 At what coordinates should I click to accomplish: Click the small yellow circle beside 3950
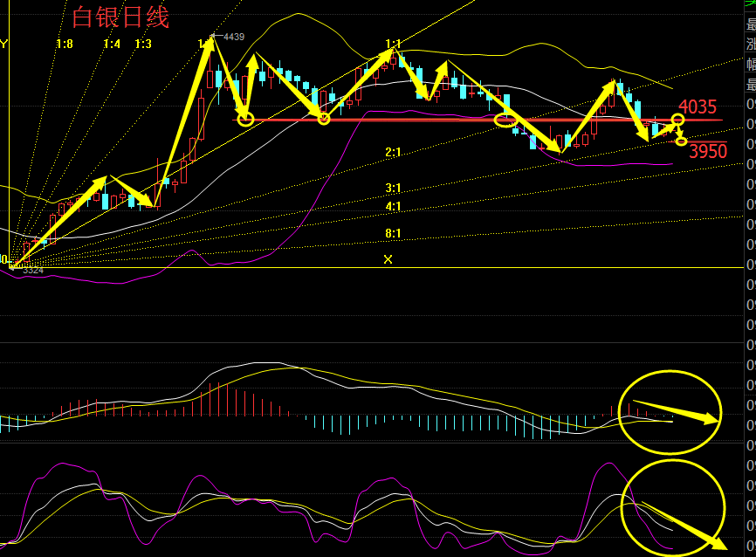point(682,141)
